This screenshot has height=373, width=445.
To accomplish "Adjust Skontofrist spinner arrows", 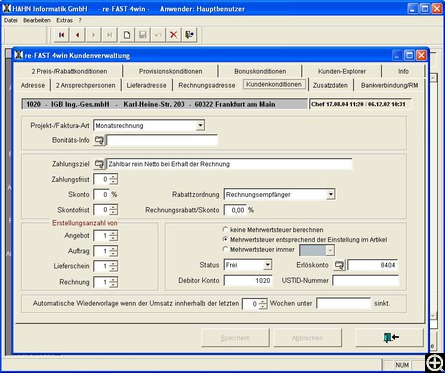I will tap(114, 210).
